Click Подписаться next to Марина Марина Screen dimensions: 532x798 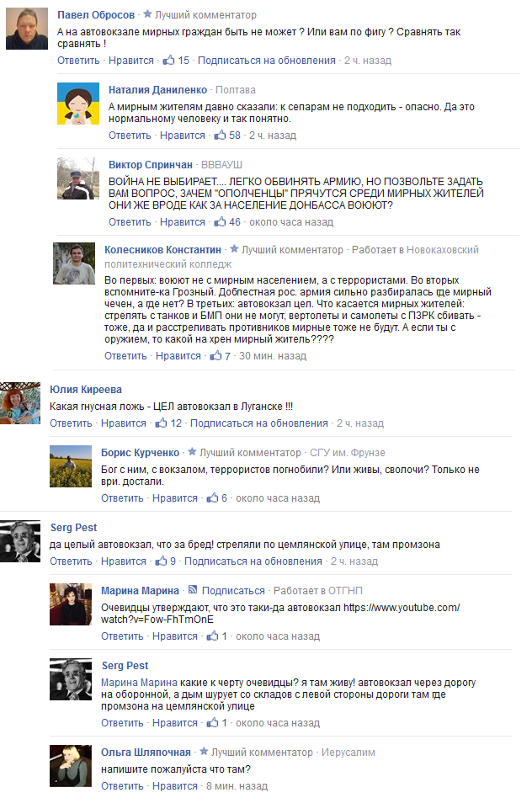pos(233,590)
